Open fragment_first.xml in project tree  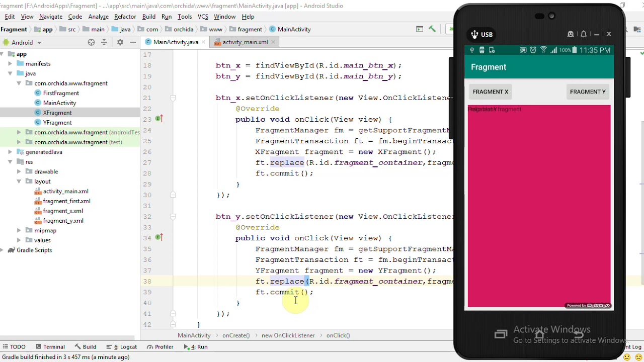coord(66,201)
